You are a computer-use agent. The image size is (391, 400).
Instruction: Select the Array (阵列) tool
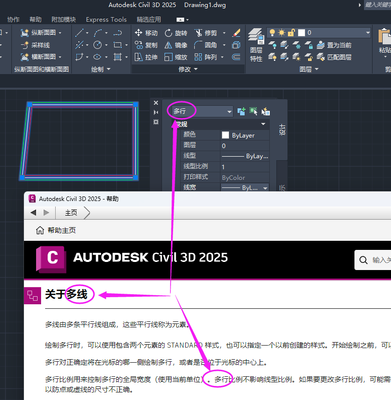tap(206, 57)
